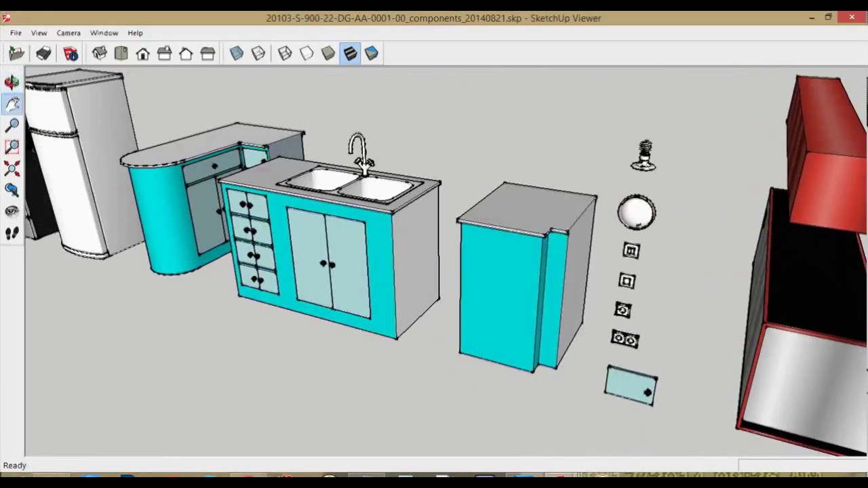Viewport: 868px width, 488px height.
Task: Select the Shaded face style
Action: 328,54
